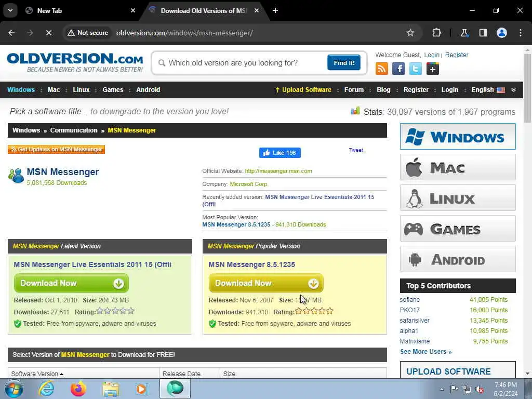This screenshot has height=399, width=532.
Task: Select the Mac nav menu item
Action: point(54,90)
